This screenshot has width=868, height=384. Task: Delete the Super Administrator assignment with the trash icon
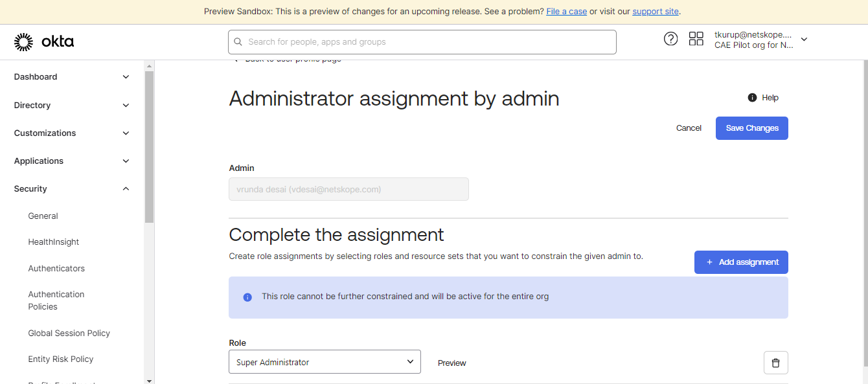point(776,363)
